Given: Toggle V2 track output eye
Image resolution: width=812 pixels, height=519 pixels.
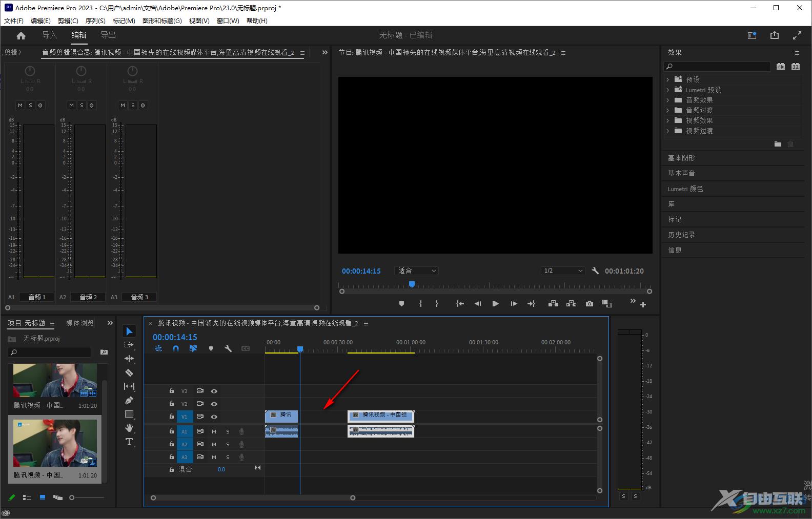Looking at the screenshot, I should click(214, 404).
